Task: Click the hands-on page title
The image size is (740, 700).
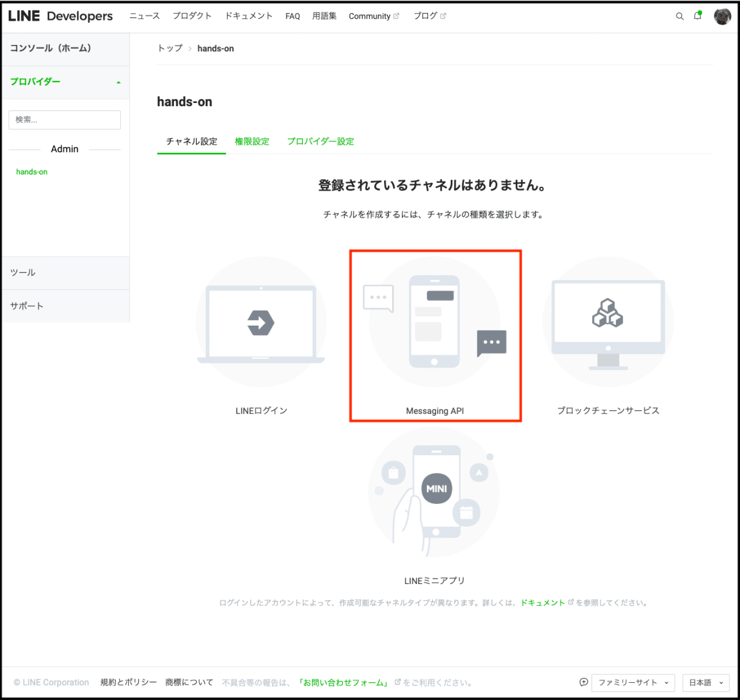Action: click(x=184, y=102)
